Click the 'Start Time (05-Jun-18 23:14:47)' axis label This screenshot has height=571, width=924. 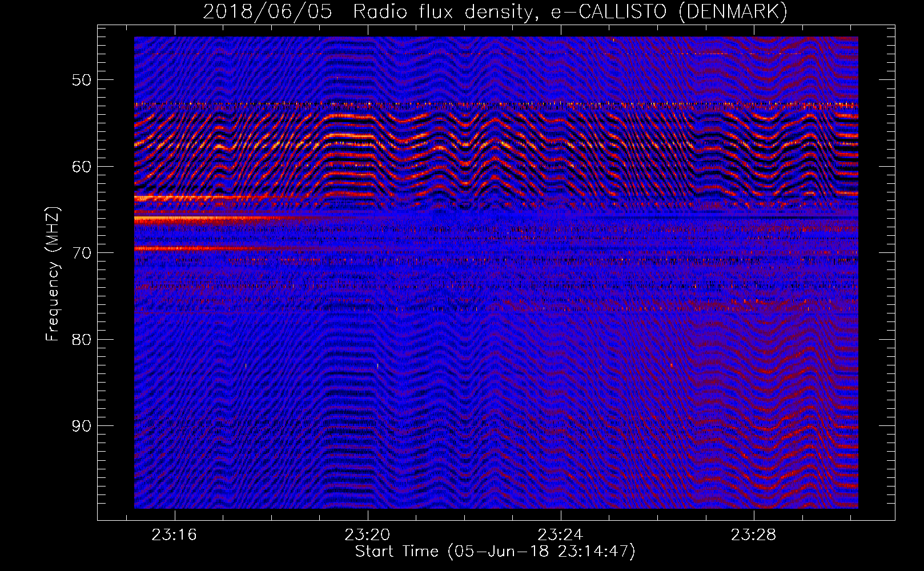[x=495, y=552]
